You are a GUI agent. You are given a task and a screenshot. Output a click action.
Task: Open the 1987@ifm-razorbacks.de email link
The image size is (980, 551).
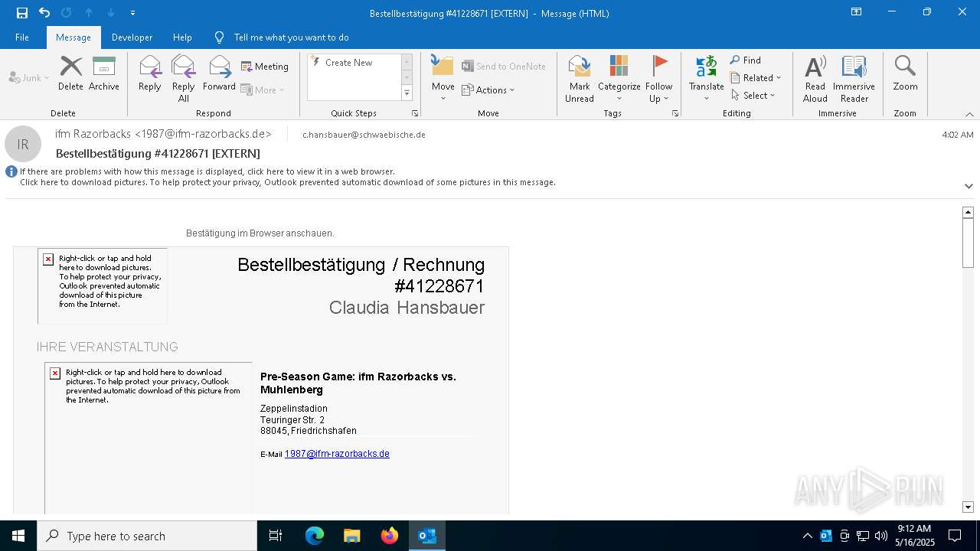click(337, 454)
